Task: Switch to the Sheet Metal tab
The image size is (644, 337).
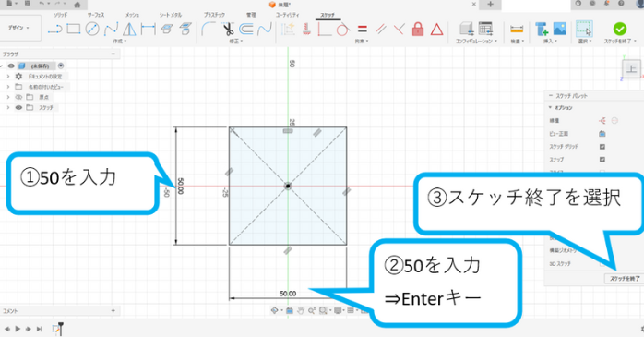Action: coord(171,15)
